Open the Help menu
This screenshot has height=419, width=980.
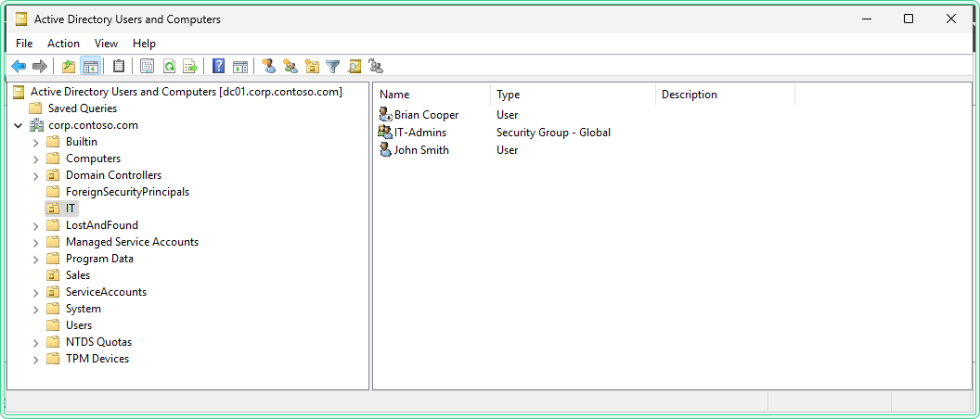click(x=145, y=43)
